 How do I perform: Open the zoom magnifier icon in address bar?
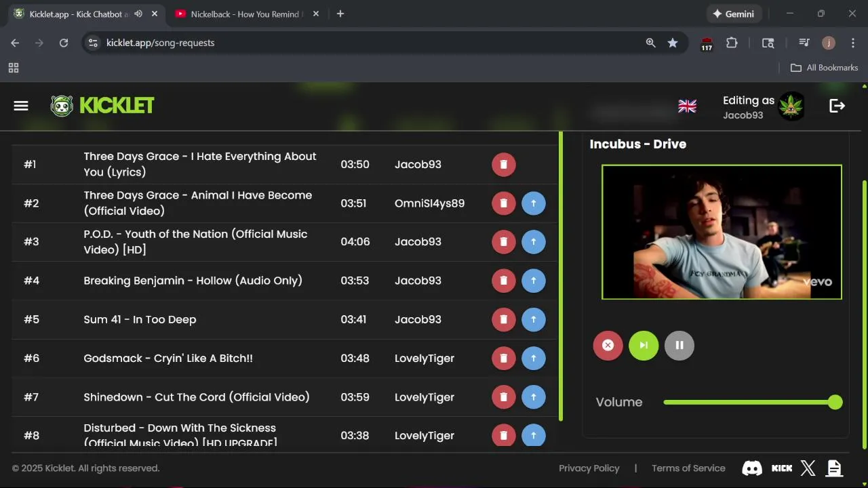pyautogui.click(x=650, y=43)
